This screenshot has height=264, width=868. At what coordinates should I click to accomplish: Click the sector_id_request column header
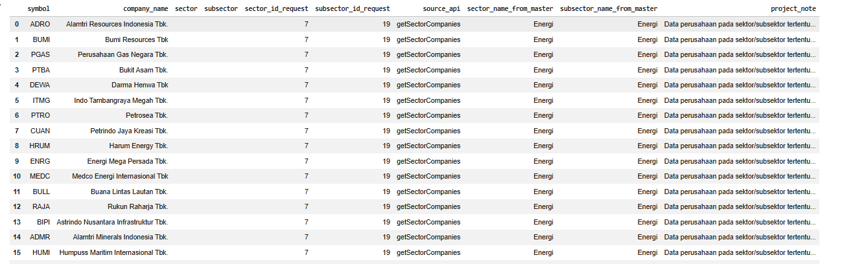[x=276, y=9]
